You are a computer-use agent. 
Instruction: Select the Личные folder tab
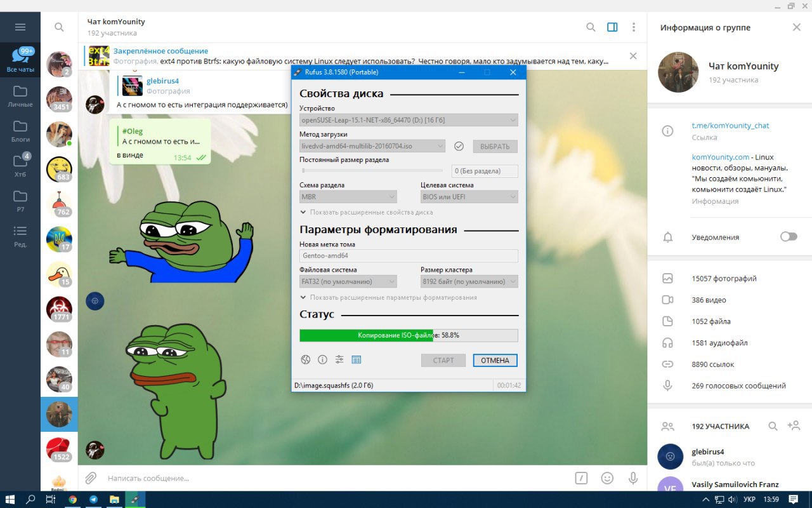pyautogui.click(x=20, y=95)
